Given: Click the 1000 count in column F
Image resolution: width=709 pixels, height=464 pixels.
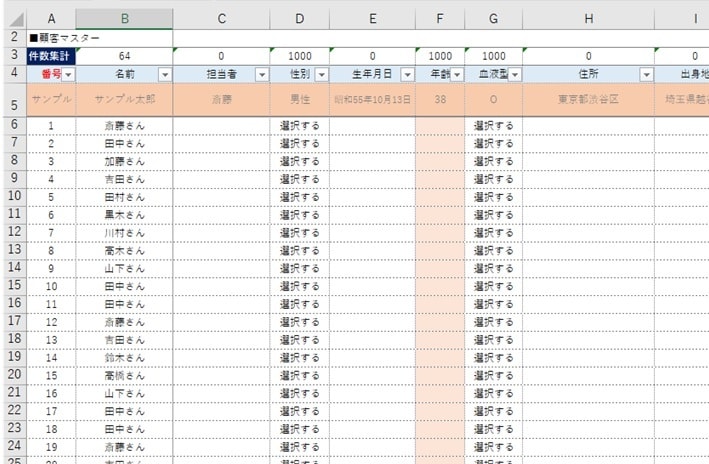Looking at the screenshot, I should (x=440, y=56).
